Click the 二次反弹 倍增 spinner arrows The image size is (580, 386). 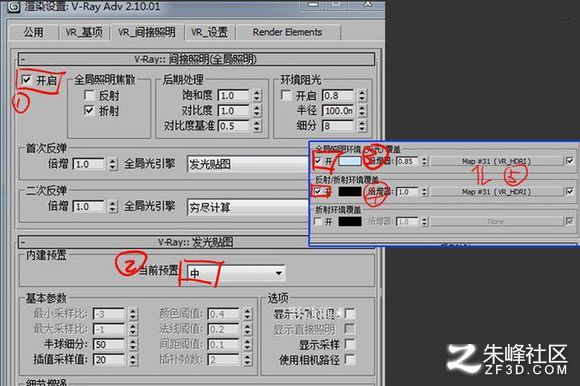click(x=113, y=206)
